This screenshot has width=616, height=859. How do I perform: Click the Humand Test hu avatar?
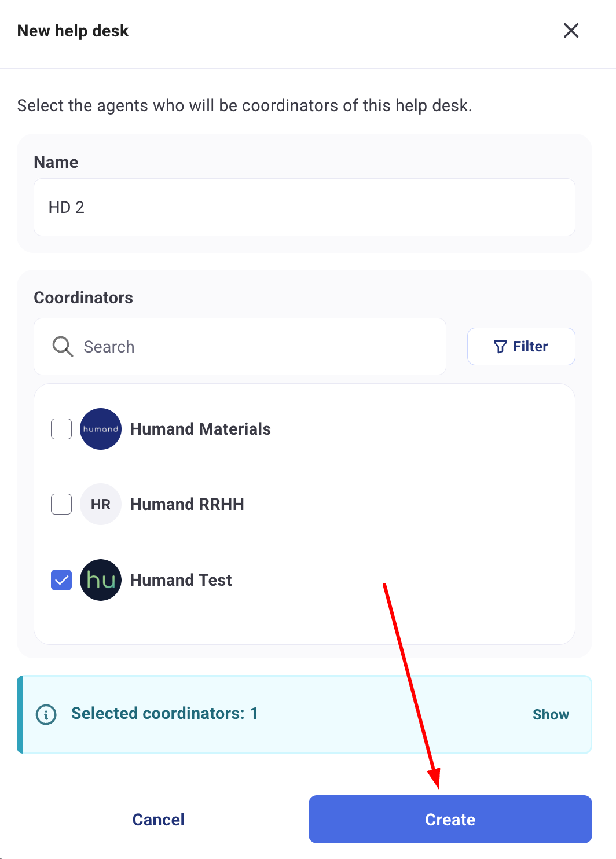(x=101, y=580)
